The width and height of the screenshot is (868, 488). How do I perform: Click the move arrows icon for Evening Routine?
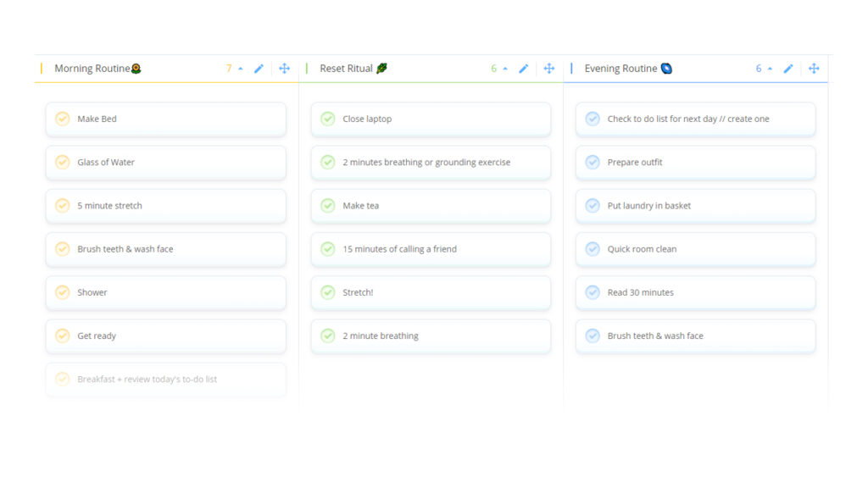(x=814, y=69)
